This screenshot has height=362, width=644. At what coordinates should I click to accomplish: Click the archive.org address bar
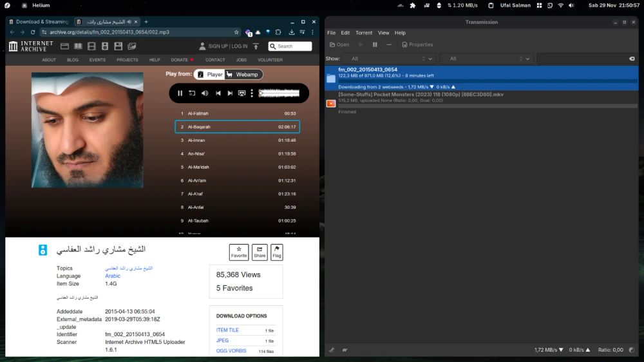[x=140, y=32]
